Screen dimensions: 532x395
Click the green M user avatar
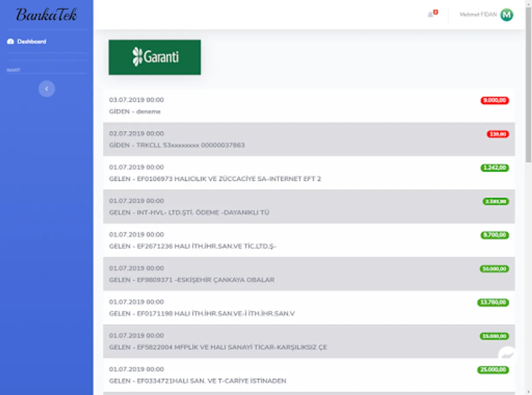tap(507, 15)
